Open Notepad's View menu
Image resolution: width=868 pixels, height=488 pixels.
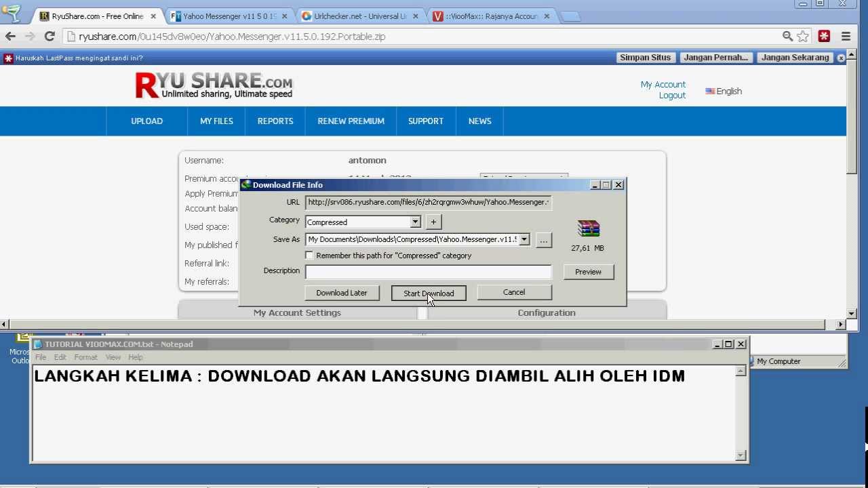point(113,357)
